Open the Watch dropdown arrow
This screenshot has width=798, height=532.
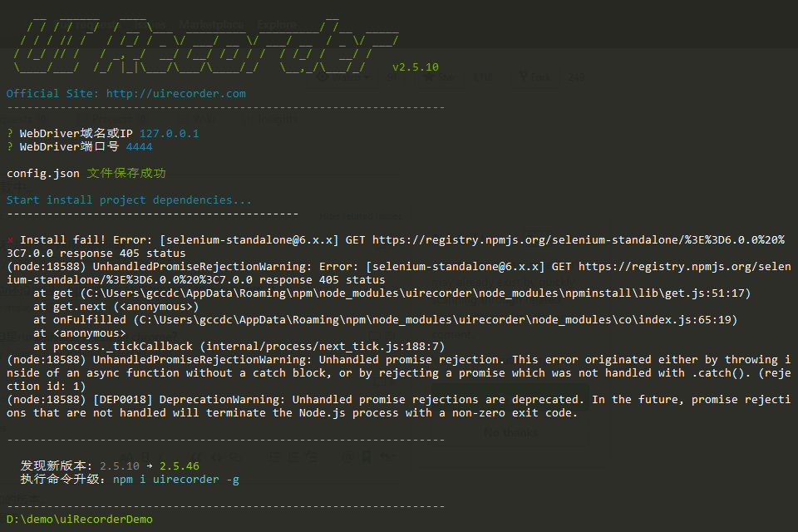(367, 76)
